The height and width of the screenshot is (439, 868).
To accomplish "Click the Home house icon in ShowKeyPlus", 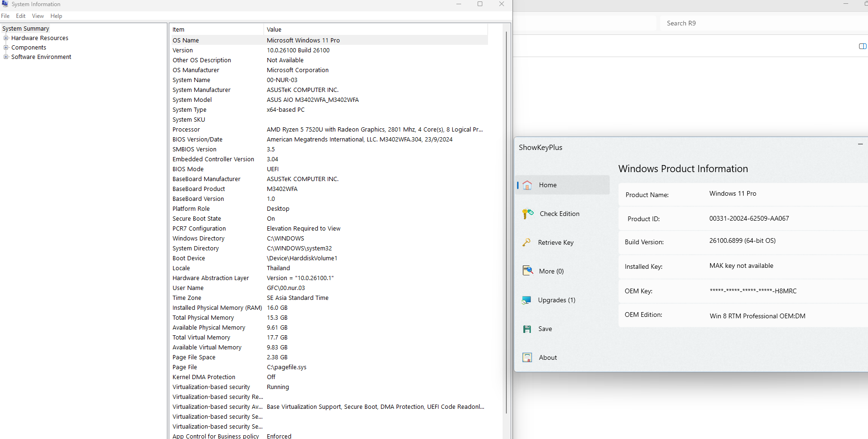I will tap(527, 185).
